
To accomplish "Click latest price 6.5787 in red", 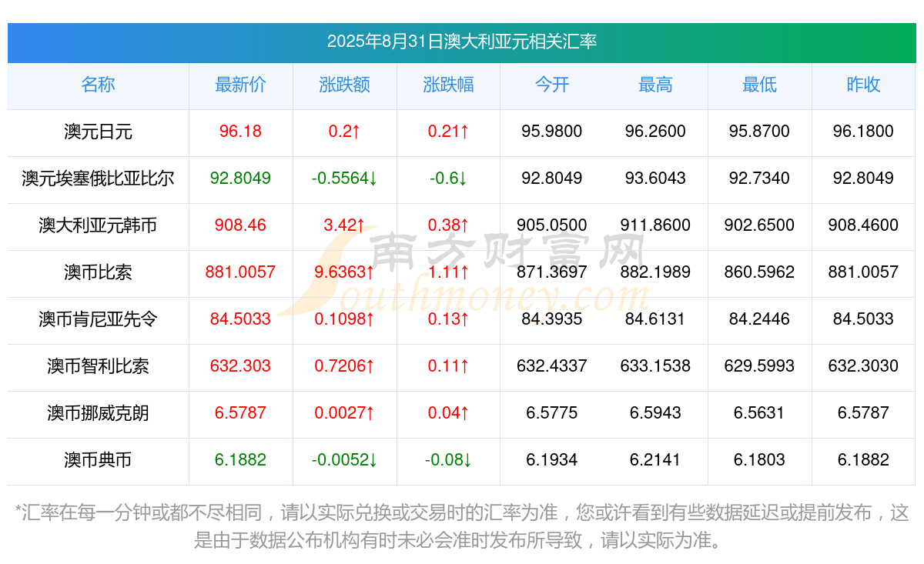I will [240, 413].
